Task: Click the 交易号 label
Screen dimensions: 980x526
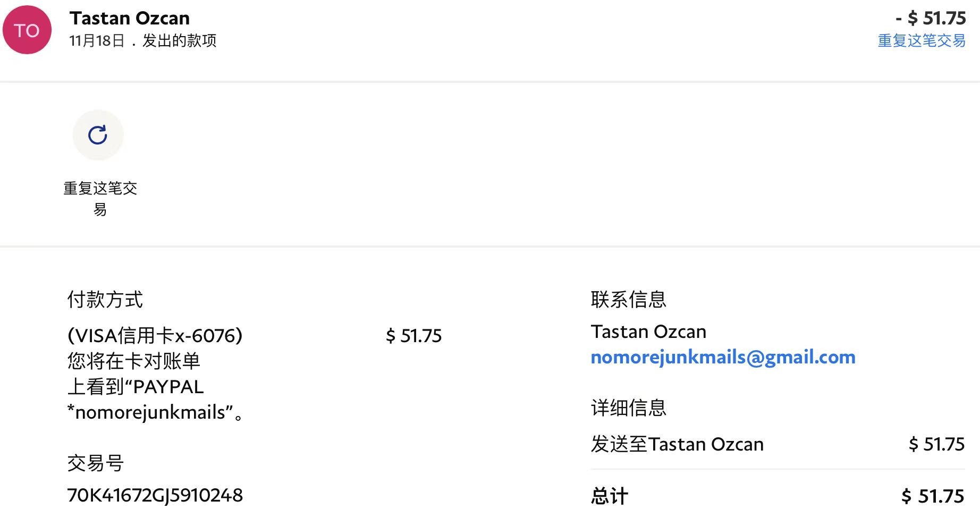Action: [x=96, y=463]
